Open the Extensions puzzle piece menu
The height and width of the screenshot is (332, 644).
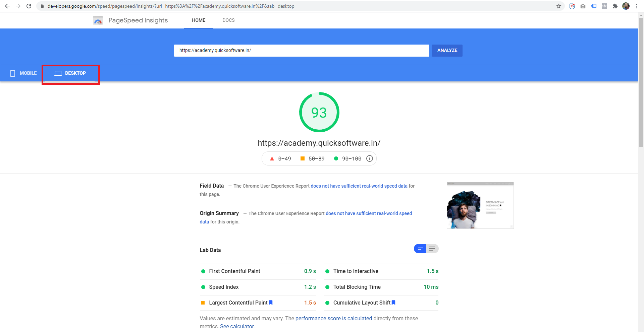615,6
